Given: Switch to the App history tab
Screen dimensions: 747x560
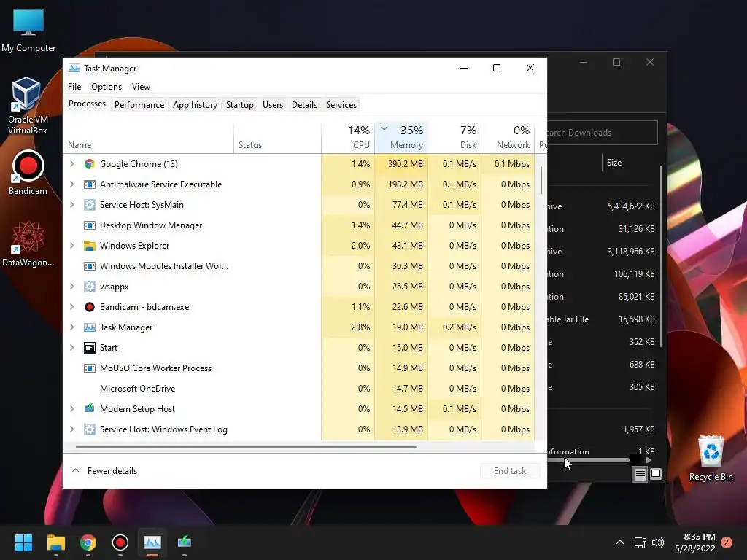Looking at the screenshot, I should 195,105.
